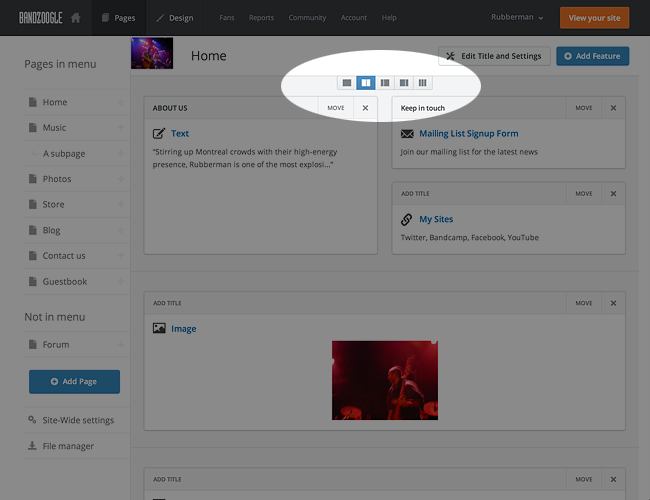Click the Site-Wide settings gears icon

pos(32,420)
